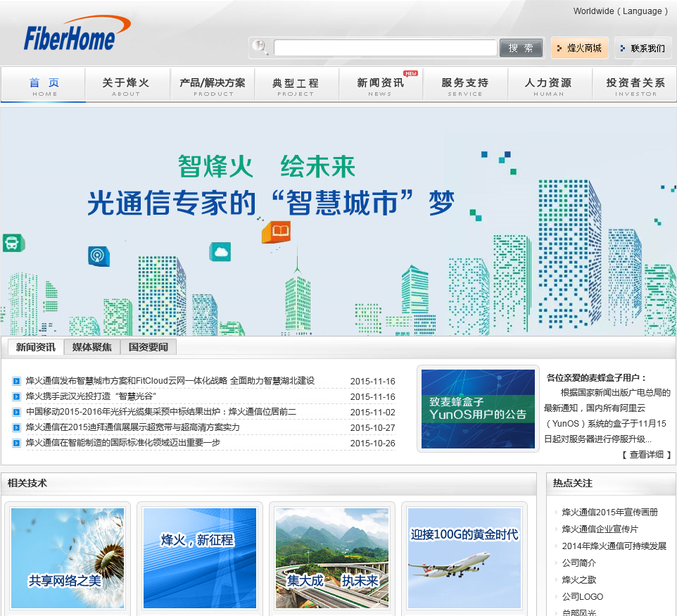The image size is (677, 616).
Task: Open the 公司LOGO link
Action: pos(583,596)
